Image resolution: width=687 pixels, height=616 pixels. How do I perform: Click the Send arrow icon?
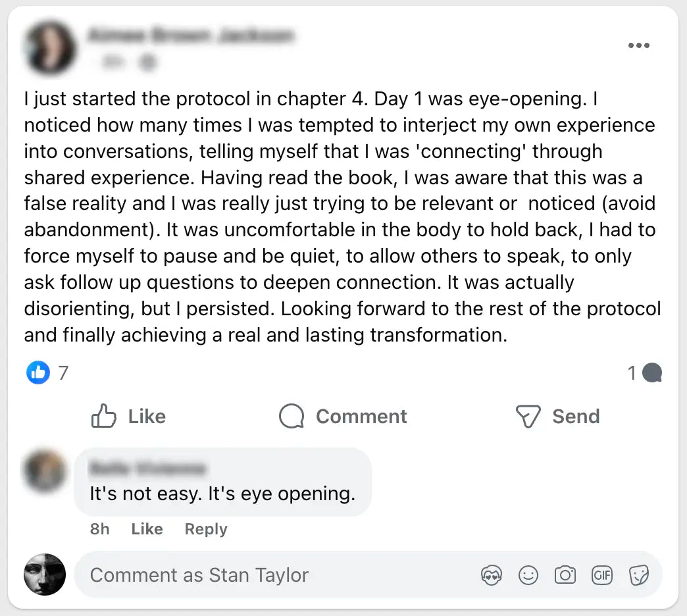(x=528, y=417)
